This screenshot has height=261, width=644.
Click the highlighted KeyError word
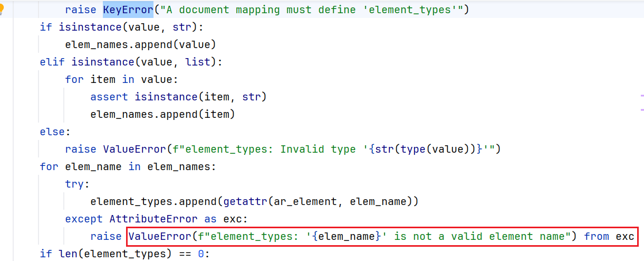coord(128,10)
